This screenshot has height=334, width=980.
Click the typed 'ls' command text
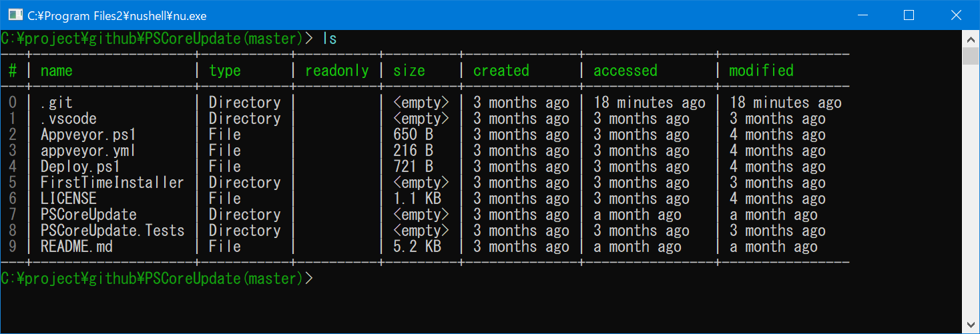[330, 39]
